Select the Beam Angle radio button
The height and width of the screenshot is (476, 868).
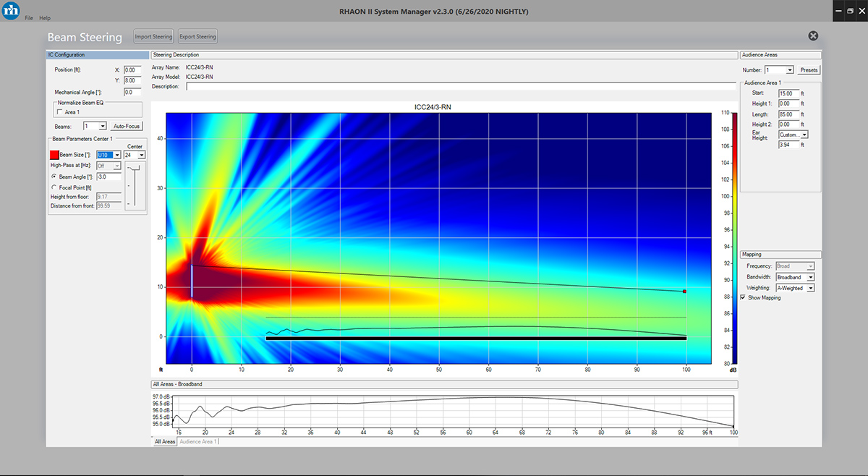coord(54,177)
